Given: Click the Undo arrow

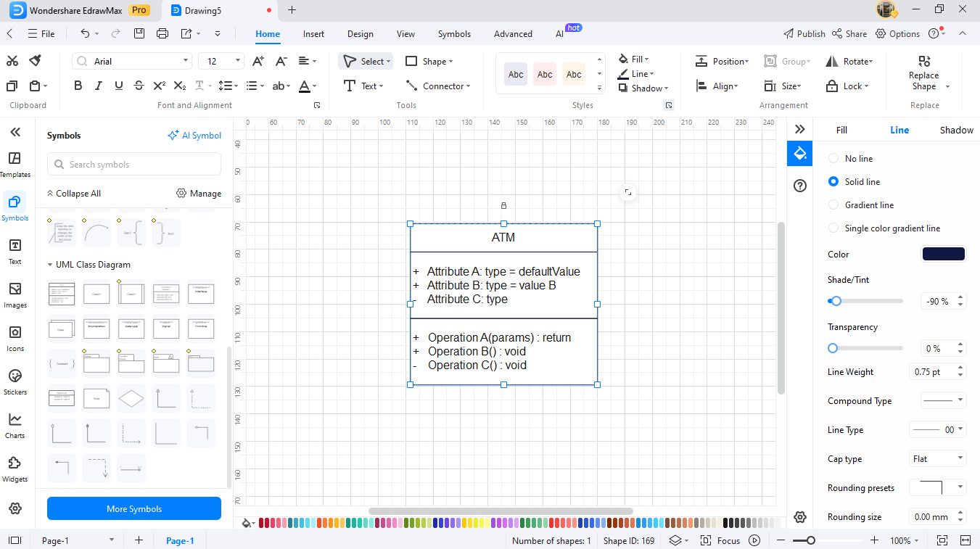Looking at the screenshot, I should coord(85,33).
